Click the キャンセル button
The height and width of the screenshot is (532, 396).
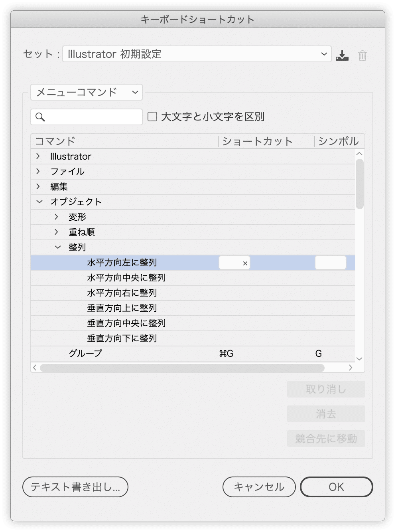[x=259, y=487]
